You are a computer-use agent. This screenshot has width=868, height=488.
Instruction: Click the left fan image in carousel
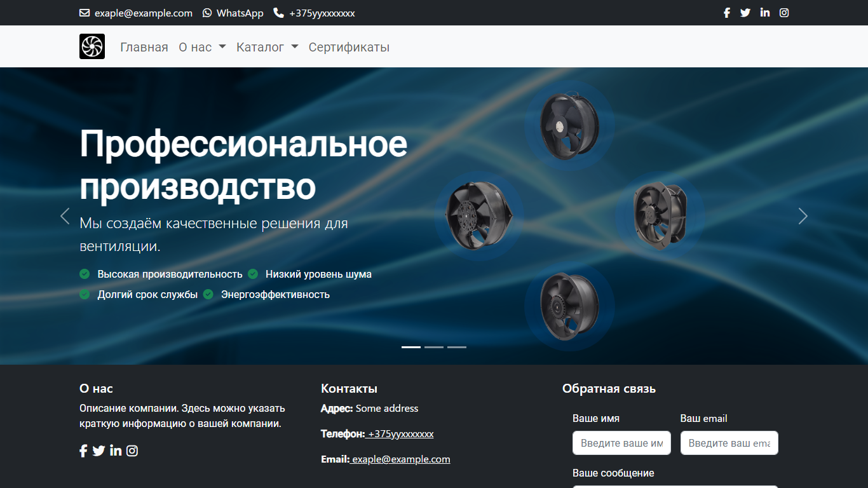479,215
